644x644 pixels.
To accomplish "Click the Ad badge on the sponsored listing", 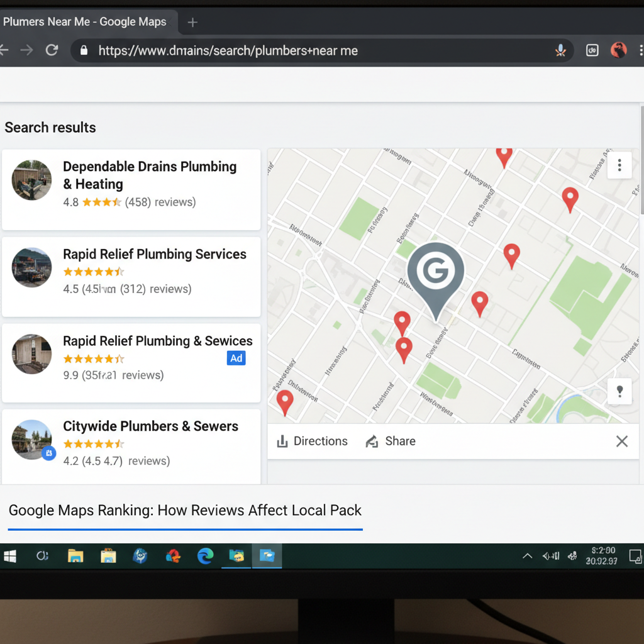I will pos(236,358).
